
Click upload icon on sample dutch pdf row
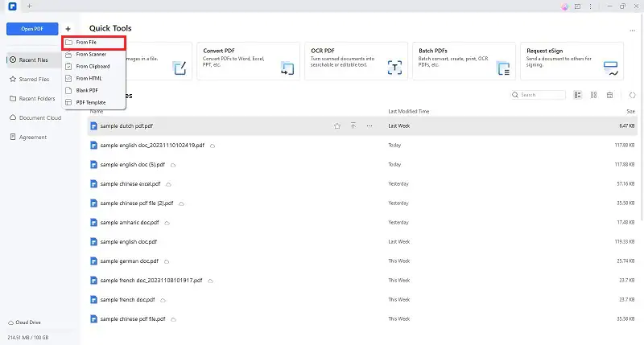pos(353,126)
